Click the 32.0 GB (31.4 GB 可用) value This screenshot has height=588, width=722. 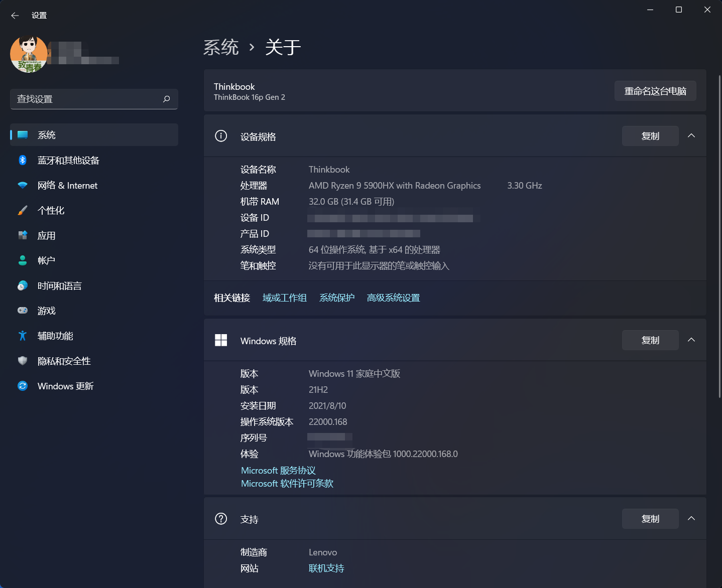pos(351,202)
